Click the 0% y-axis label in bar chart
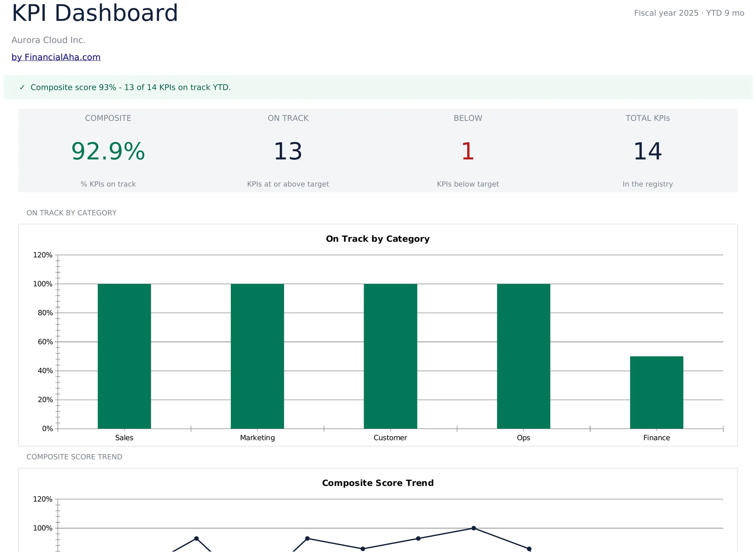 47,429
